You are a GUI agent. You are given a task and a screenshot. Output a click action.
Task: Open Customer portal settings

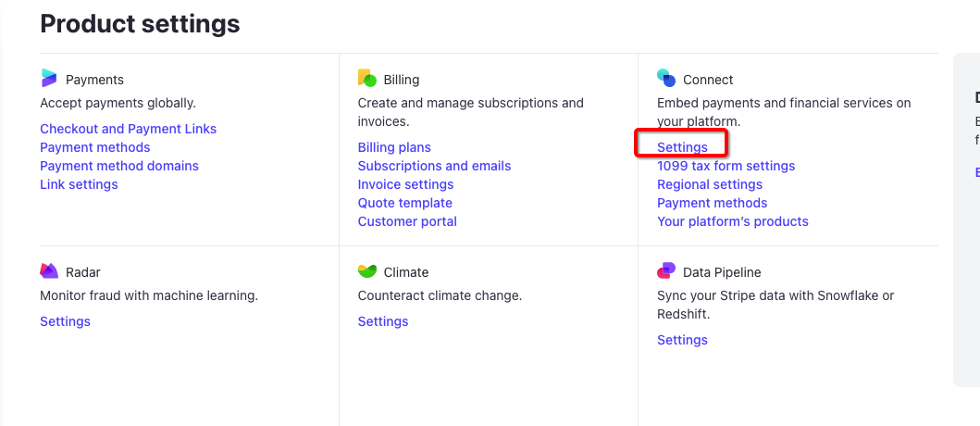407,221
